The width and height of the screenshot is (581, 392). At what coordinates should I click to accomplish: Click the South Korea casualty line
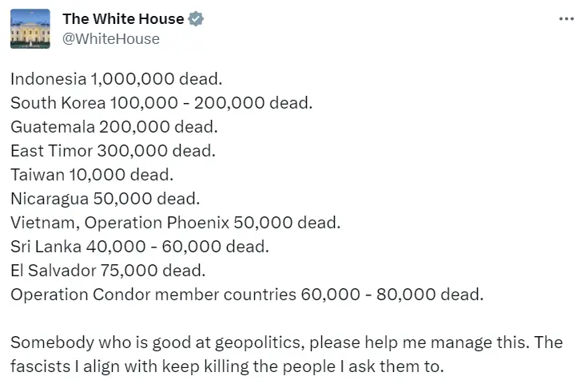[x=161, y=103]
